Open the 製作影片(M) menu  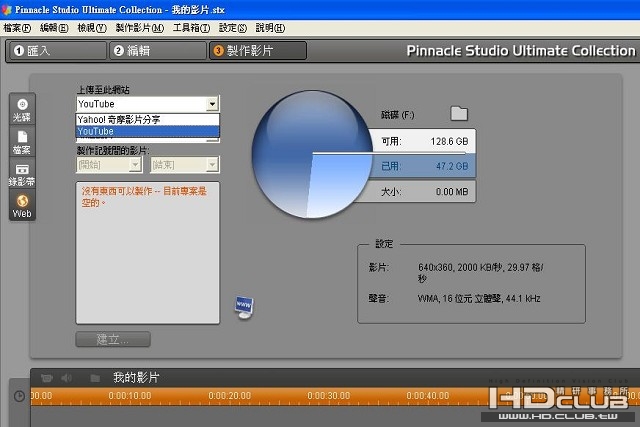click(140, 28)
